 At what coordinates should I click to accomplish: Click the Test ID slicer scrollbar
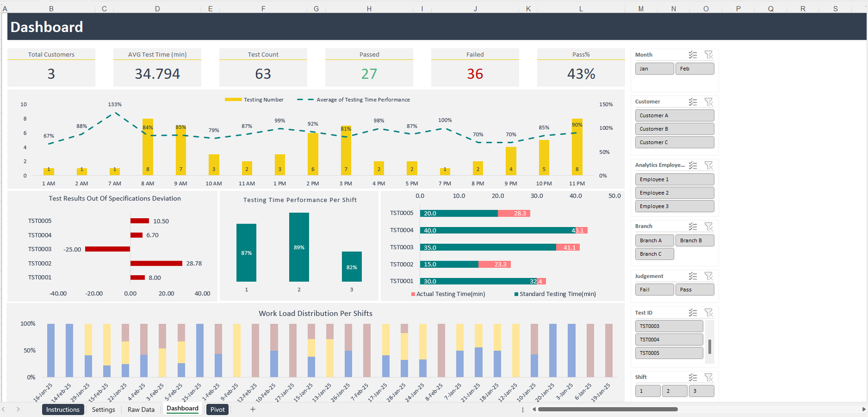coord(710,346)
